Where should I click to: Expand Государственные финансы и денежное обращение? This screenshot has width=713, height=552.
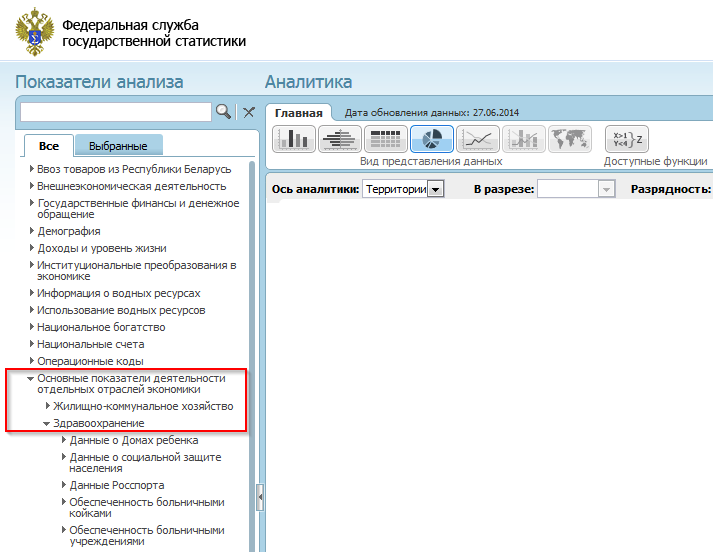pos(31,203)
